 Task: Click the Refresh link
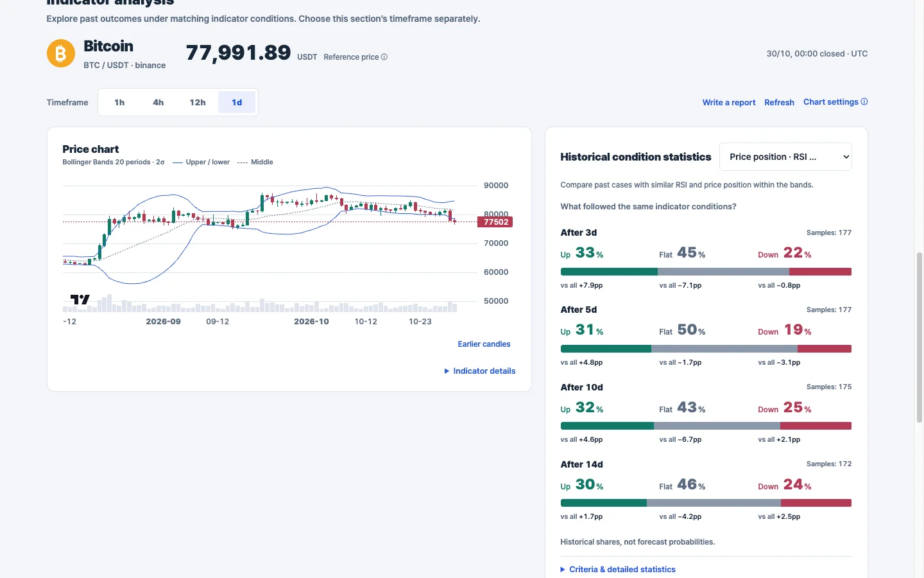point(779,102)
